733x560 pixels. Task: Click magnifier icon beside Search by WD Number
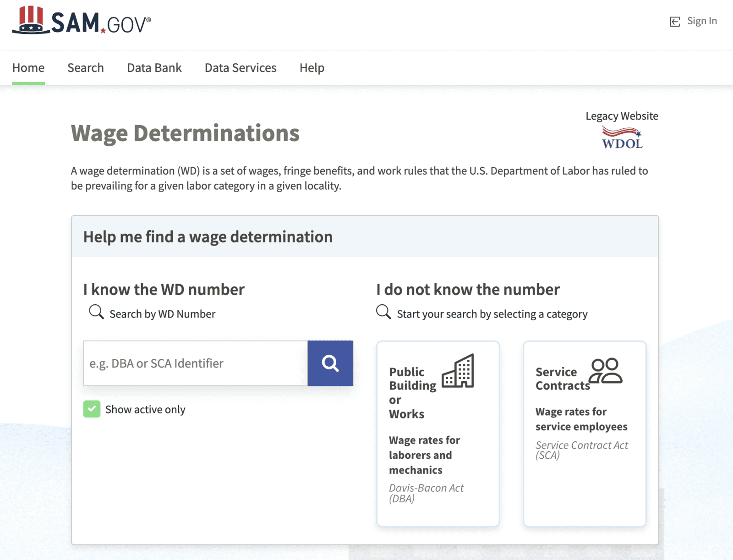tap(96, 312)
